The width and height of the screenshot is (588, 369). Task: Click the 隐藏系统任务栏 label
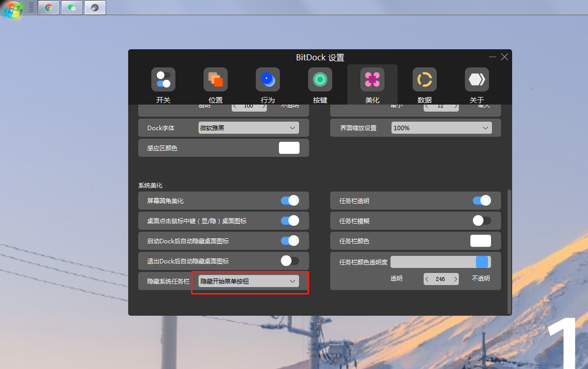[x=168, y=281]
